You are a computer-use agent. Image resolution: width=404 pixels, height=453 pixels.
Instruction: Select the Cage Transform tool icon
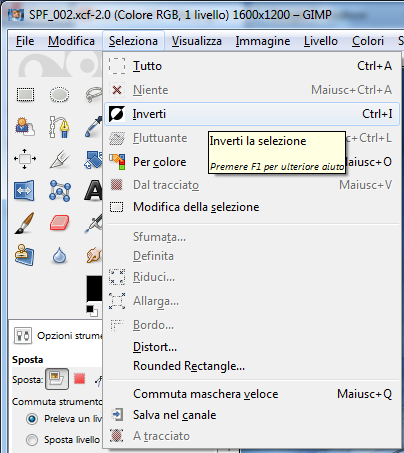60,191
